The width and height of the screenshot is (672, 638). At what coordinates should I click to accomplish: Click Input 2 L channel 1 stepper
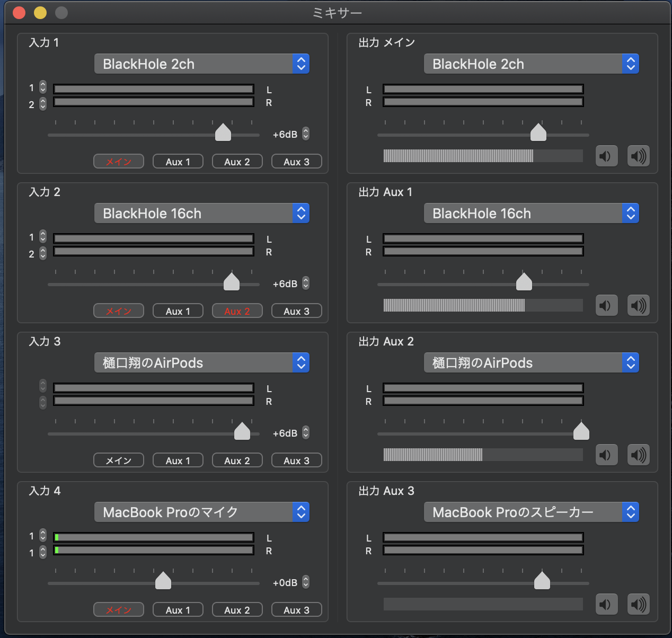[43, 237]
